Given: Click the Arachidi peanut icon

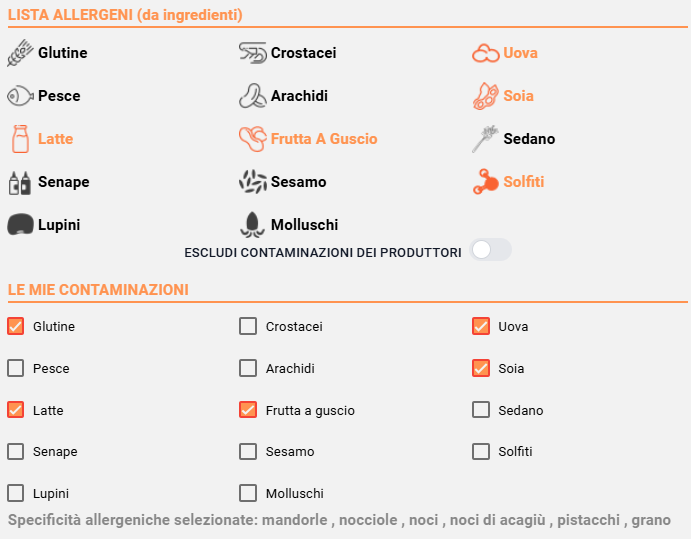Looking at the screenshot, I should [x=253, y=96].
